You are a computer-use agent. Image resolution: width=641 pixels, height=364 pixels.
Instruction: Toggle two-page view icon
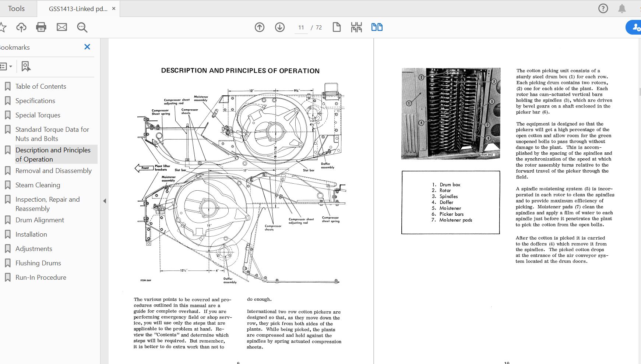point(377,27)
